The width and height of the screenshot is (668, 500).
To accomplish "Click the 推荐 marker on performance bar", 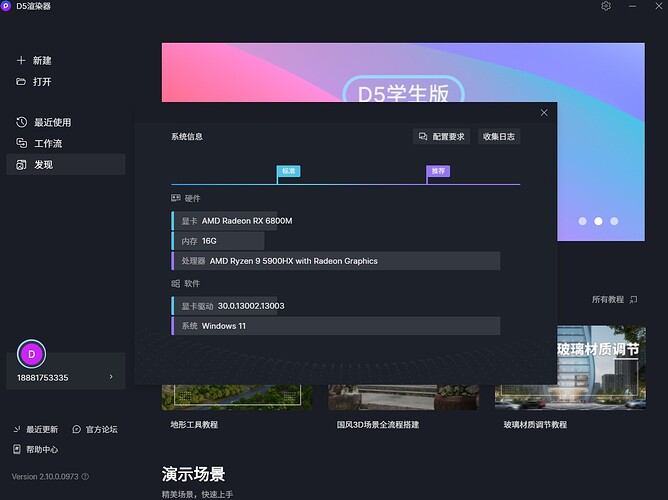I will tap(438, 171).
